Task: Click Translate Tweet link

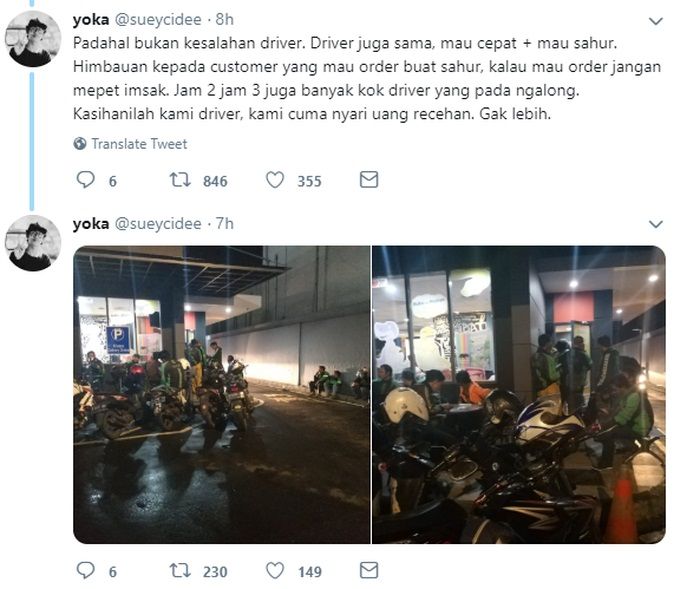Action: pyautogui.click(x=139, y=144)
